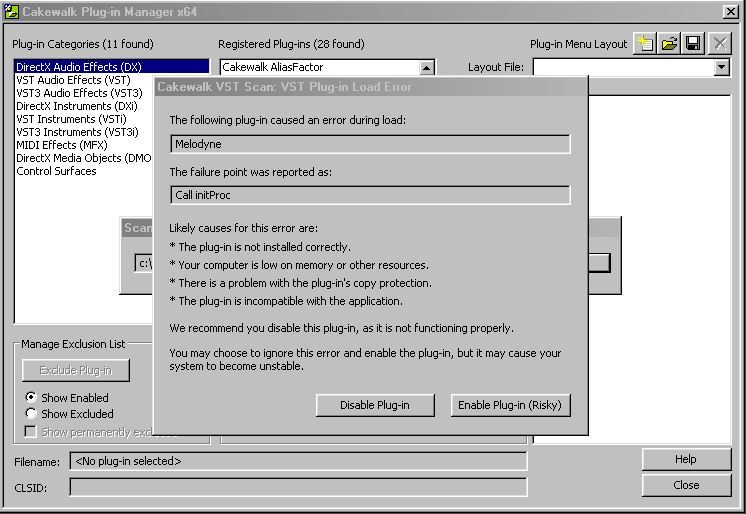
Task: Select DirectX Instruments (DXi) category
Action: 77,106
